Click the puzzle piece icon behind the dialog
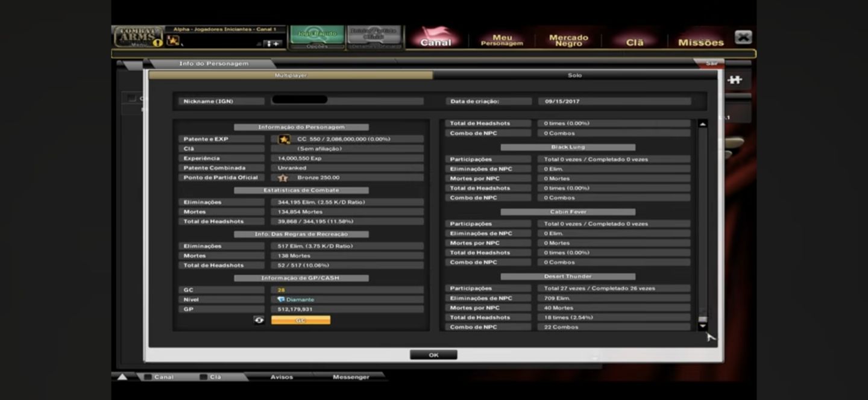 pyautogui.click(x=735, y=80)
